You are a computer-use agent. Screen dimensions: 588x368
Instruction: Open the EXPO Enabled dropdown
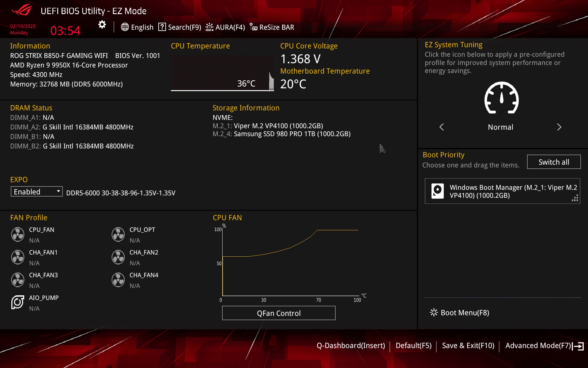(37, 192)
